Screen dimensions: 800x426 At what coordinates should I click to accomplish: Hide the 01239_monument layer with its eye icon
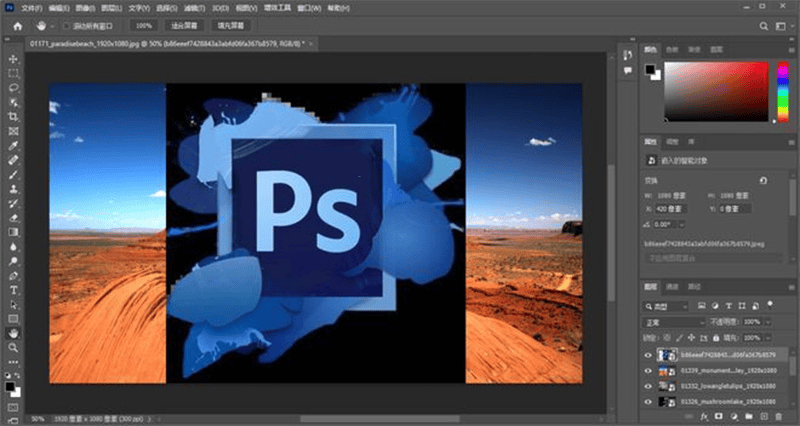tap(648, 371)
